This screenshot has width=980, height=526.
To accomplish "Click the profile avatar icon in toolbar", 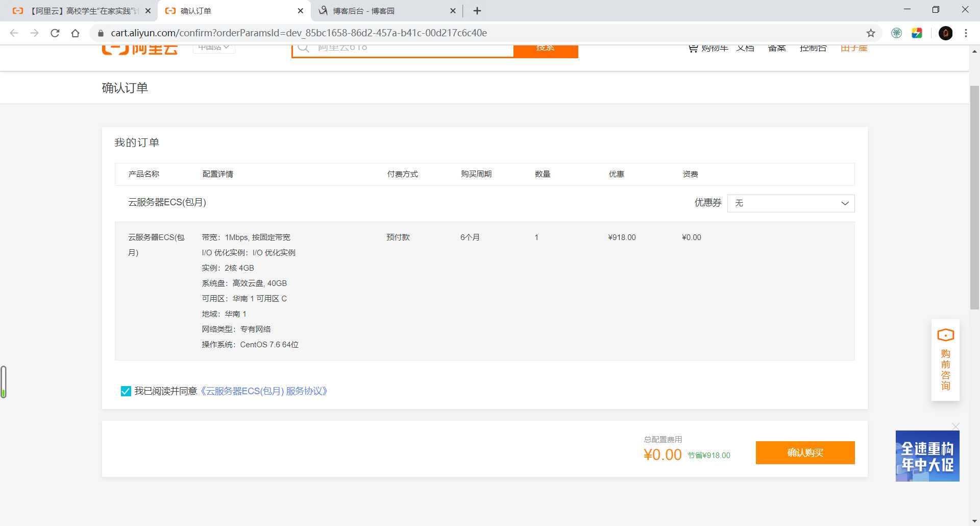I will [945, 33].
